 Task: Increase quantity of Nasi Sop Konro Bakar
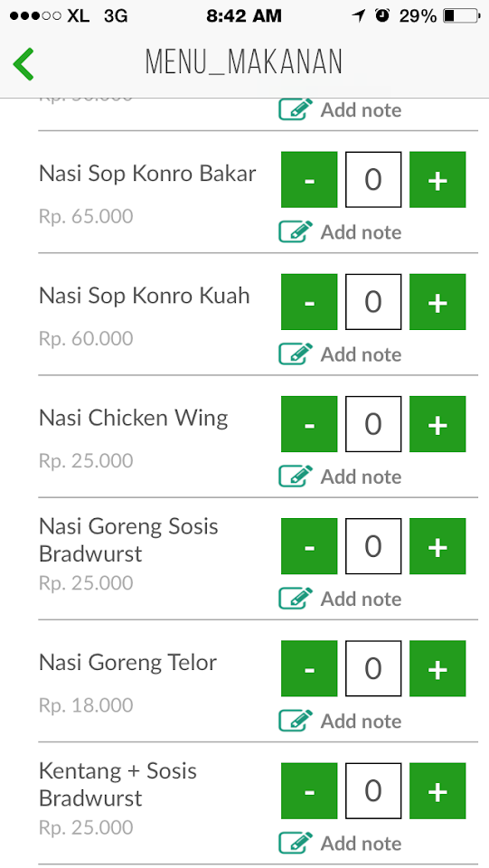(x=437, y=180)
